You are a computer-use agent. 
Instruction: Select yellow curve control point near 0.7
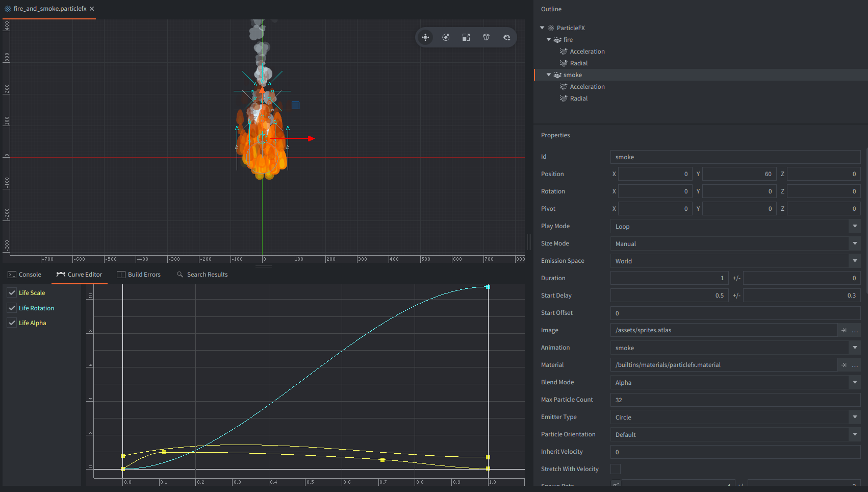382,460
